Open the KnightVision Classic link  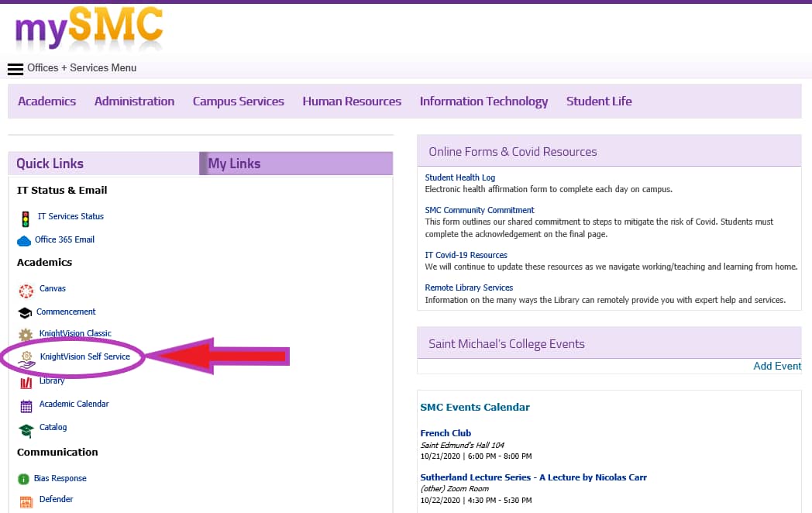point(75,333)
